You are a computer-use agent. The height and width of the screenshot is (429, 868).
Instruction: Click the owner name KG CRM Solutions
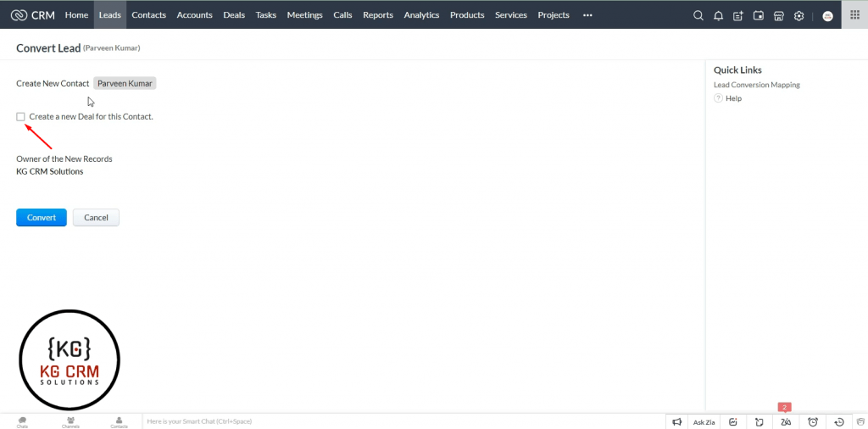tap(50, 171)
